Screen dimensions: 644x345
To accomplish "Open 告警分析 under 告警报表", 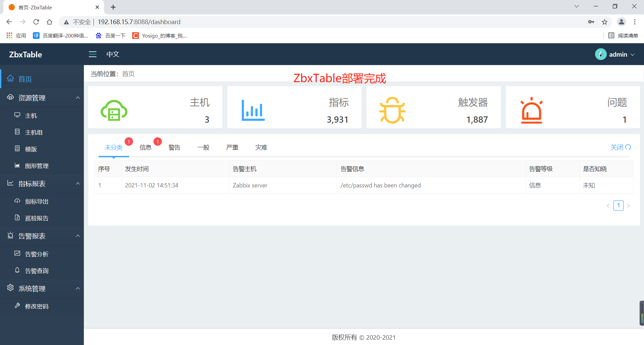I will click(37, 254).
